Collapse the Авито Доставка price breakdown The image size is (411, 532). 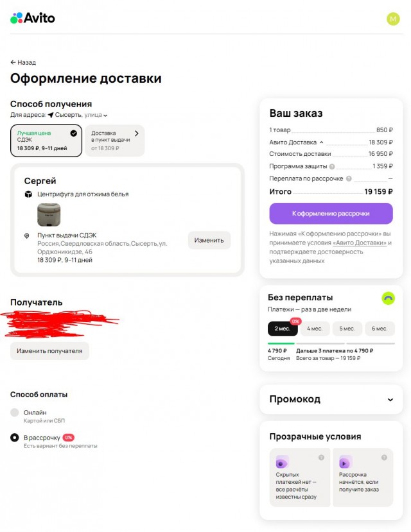(321, 142)
